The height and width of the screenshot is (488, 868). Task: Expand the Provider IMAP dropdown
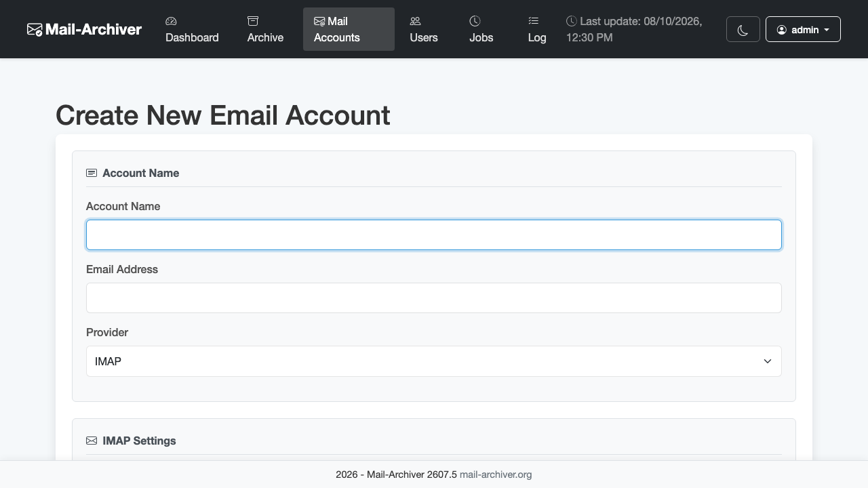pyautogui.click(x=434, y=361)
